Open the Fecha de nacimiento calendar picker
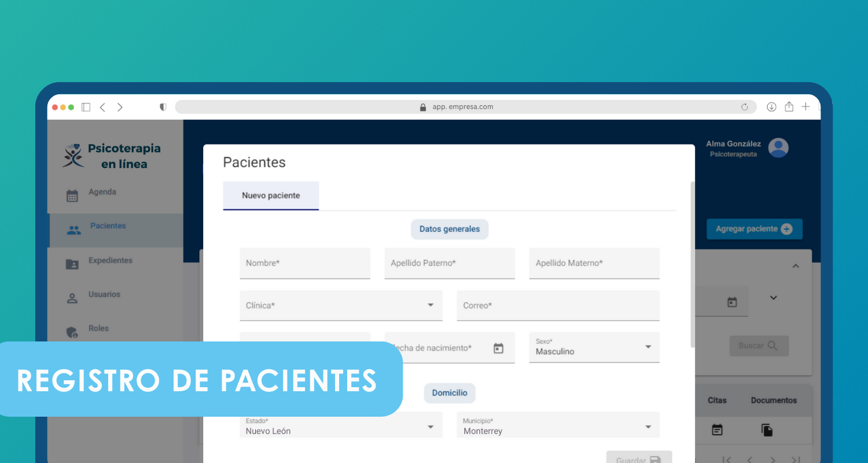This screenshot has height=463, width=868. (x=498, y=348)
